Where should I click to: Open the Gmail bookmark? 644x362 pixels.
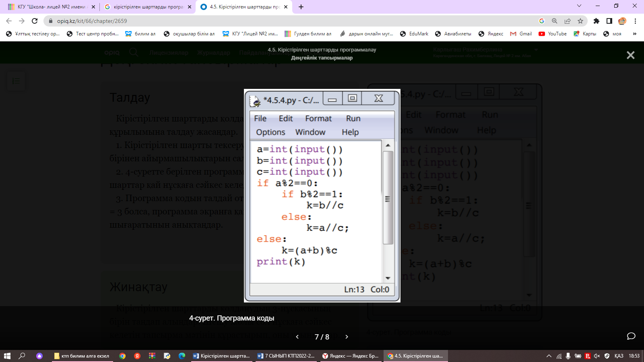[x=521, y=34]
